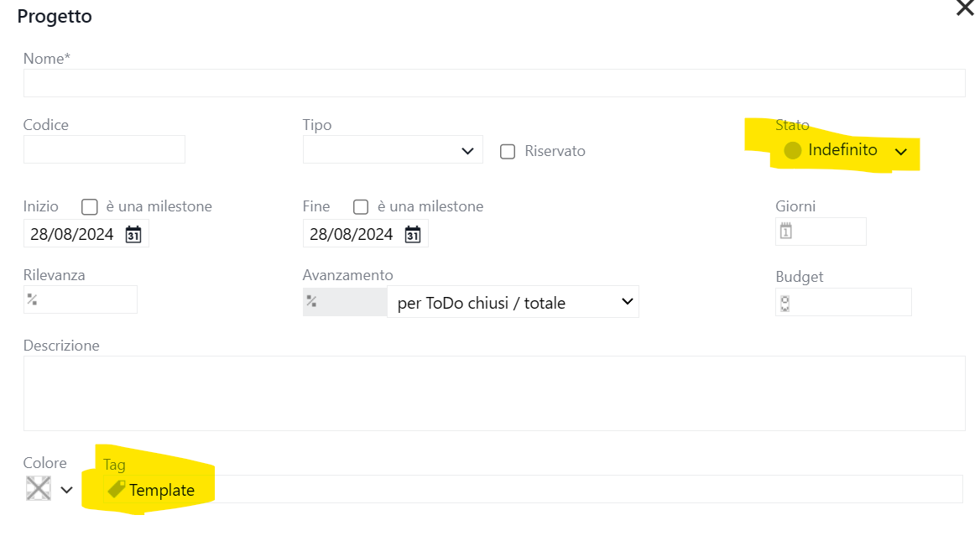
Task: Click into the Descrizione text area
Action: pyautogui.click(x=494, y=393)
